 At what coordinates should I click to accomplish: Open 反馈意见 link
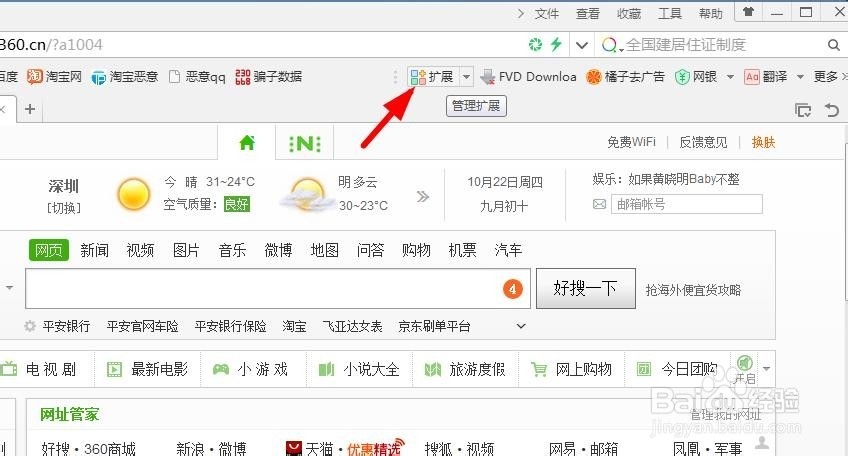pyautogui.click(x=703, y=142)
